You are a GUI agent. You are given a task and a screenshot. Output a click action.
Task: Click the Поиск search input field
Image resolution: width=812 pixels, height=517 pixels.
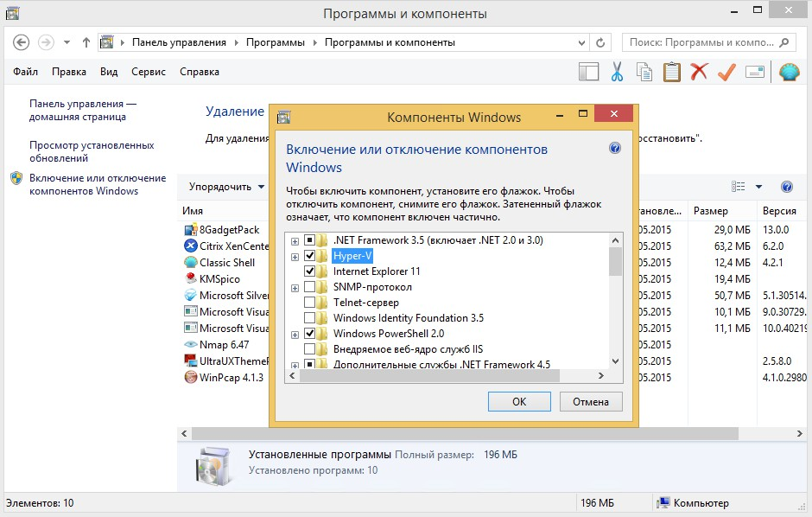(701, 42)
